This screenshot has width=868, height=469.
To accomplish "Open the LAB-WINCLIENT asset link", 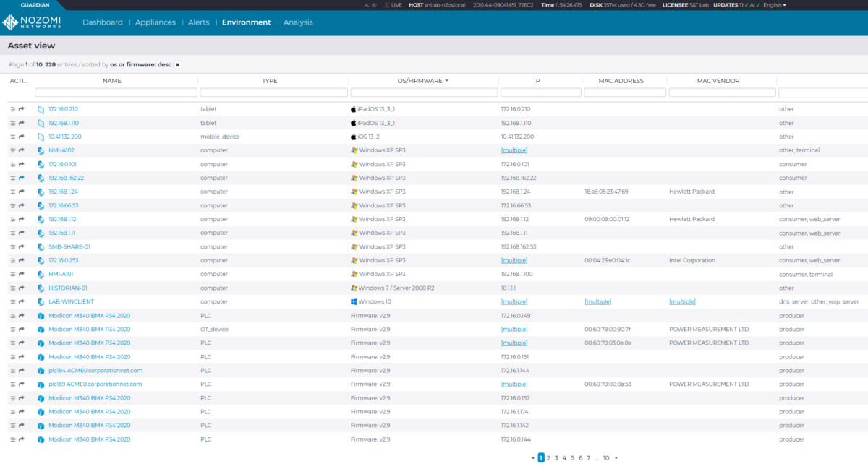I will click(71, 301).
